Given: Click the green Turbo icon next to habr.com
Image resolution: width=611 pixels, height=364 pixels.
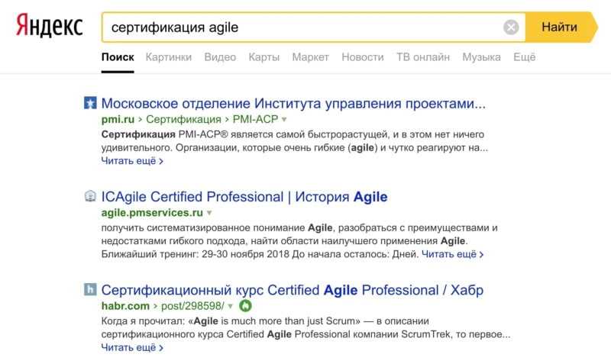Looking at the screenshot, I should [245, 306].
